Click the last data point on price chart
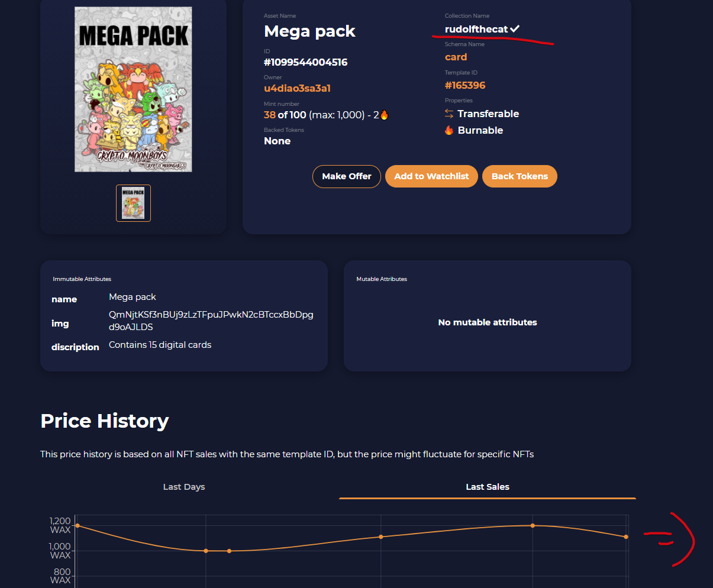 point(626,537)
